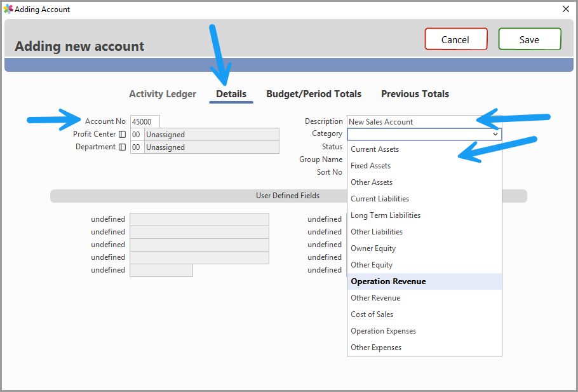578x392 pixels.
Task: Click the User Defined Fields header bar
Action: click(x=288, y=196)
